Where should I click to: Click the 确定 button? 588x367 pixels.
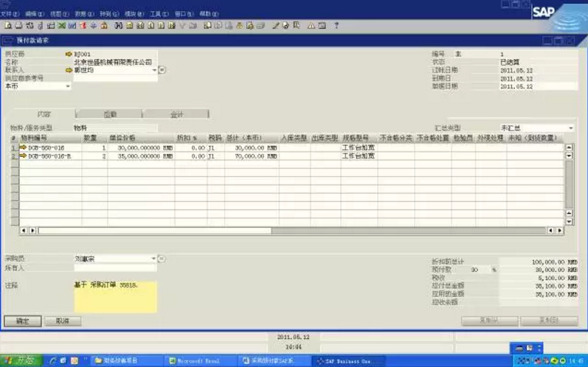pos(22,321)
